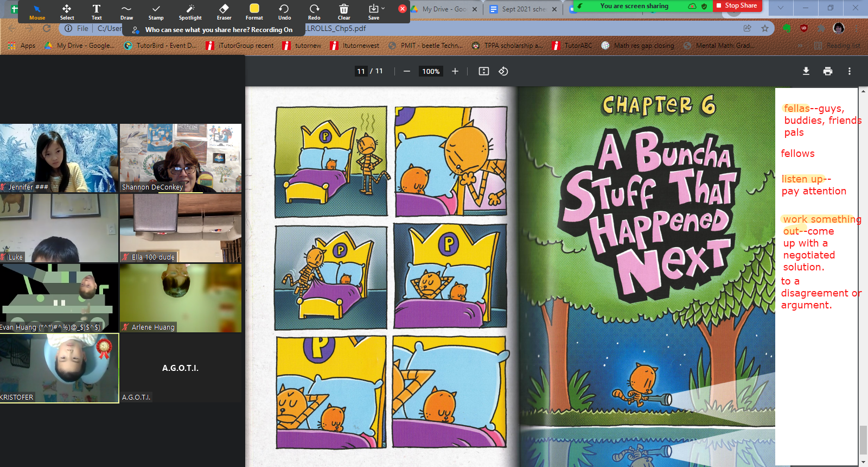Open My Drive - Google bookmark
The height and width of the screenshot is (467, 868).
[x=80, y=46]
